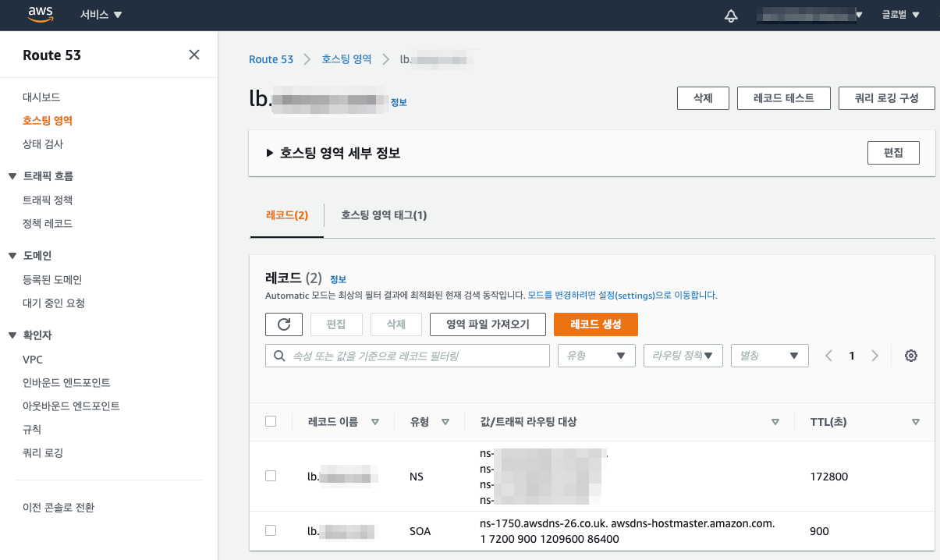
Task: Go to the next records page arrow
Action: click(x=874, y=356)
